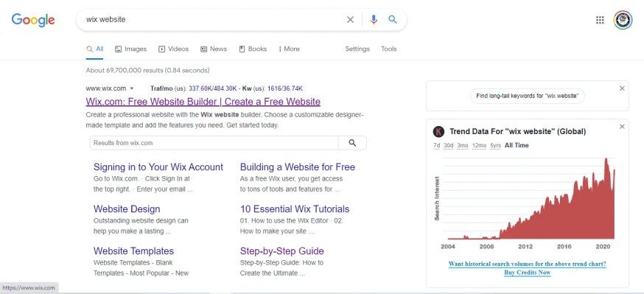Switch to the Books tab
Viewport: 644px width, 294px height.
(253, 49)
